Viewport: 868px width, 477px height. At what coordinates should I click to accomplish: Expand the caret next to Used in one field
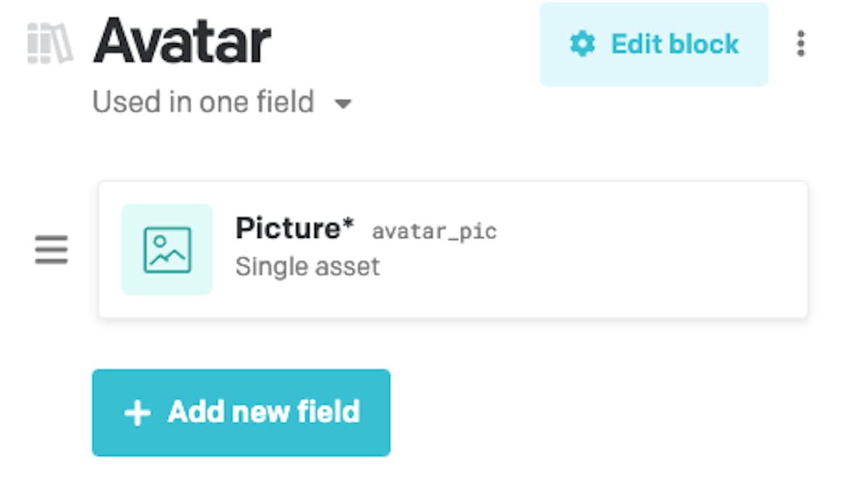coord(343,104)
